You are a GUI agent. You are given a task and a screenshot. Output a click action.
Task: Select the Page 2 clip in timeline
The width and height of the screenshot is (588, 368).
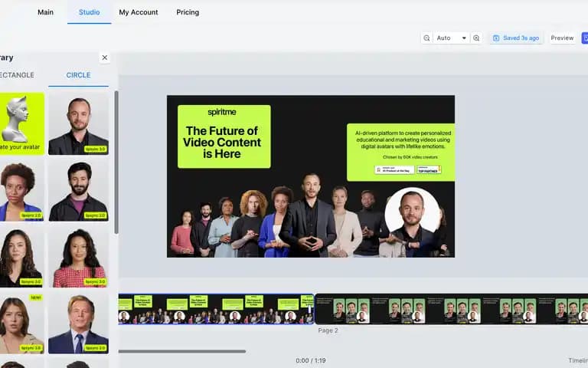(x=452, y=309)
